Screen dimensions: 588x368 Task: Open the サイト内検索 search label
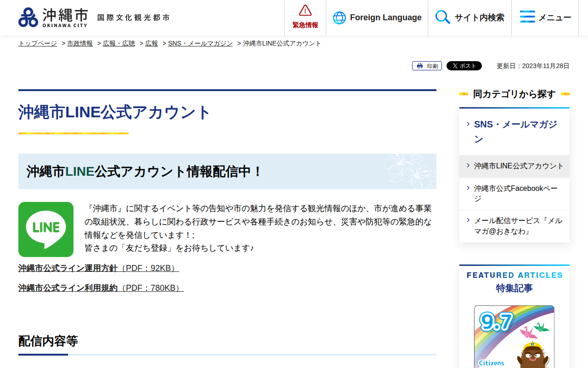click(x=480, y=18)
